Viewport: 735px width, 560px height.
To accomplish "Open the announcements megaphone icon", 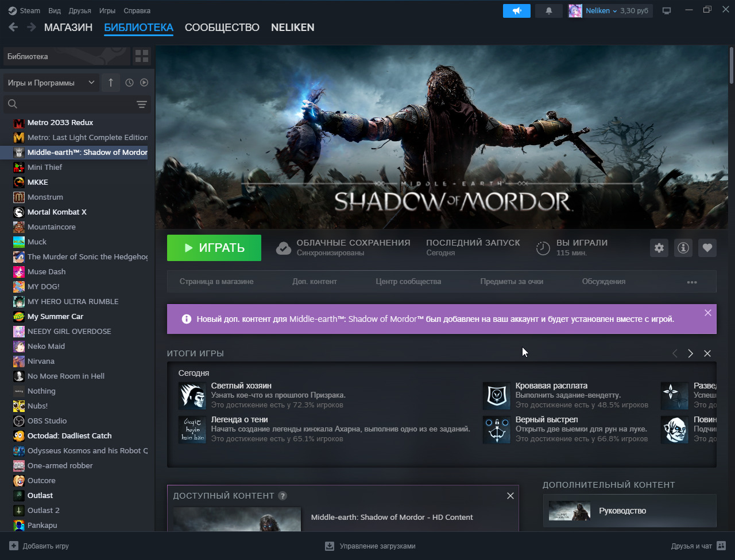I will pyautogui.click(x=517, y=11).
